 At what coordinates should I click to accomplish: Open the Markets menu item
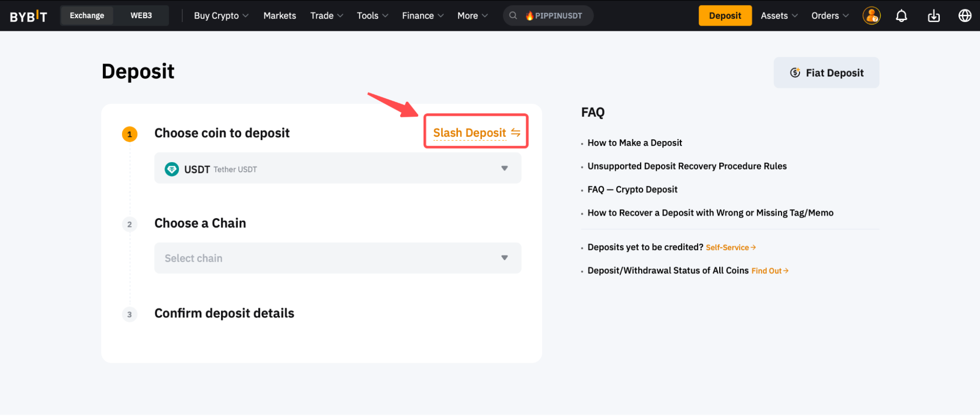coord(279,16)
